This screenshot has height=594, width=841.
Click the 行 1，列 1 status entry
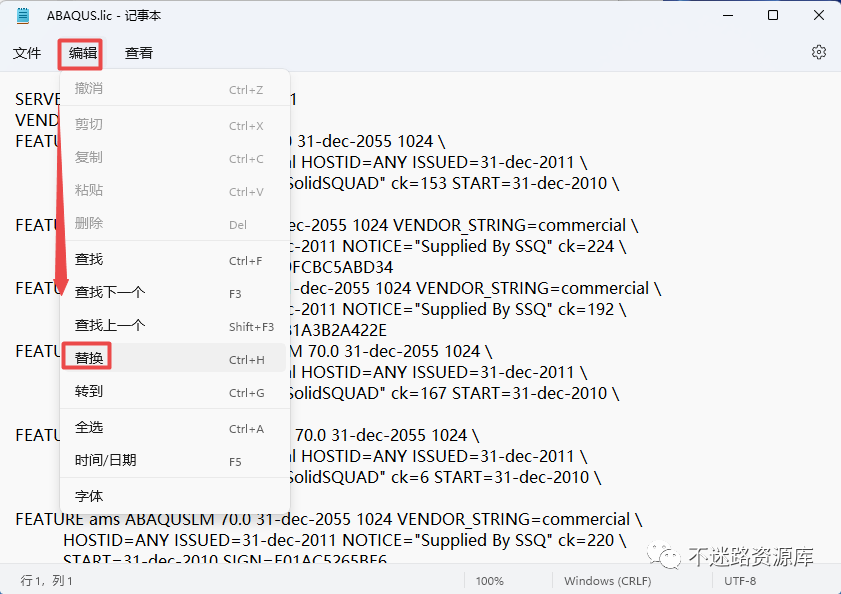pyautogui.click(x=47, y=581)
